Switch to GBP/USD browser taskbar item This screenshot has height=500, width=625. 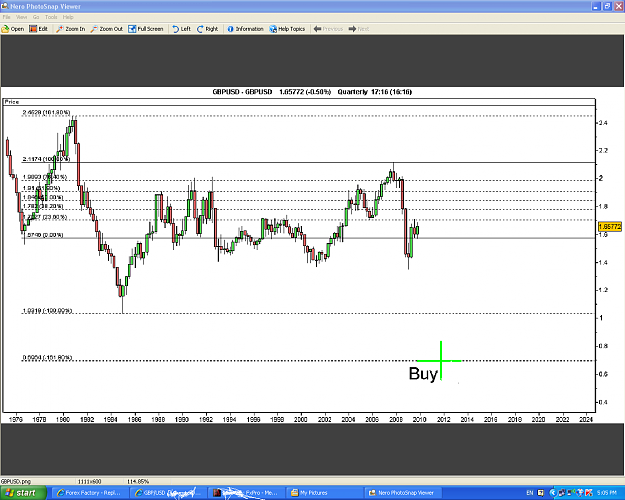[169, 493]
